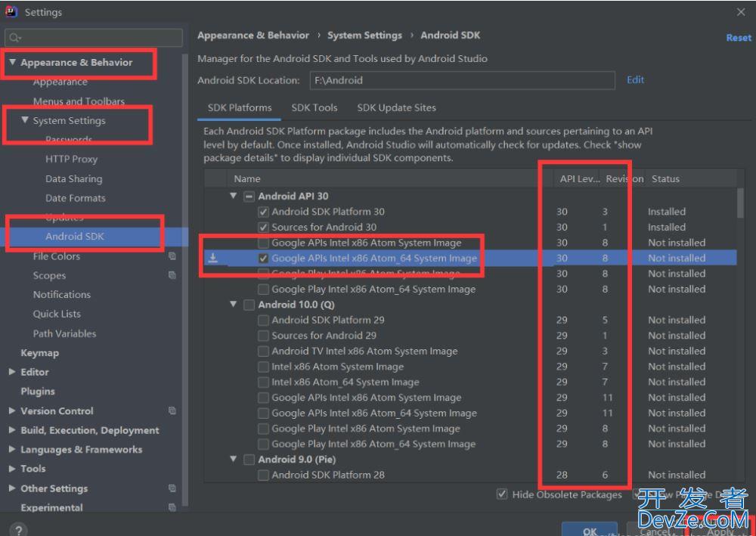Select Intel x86 Atom_64 System Image API 29 row
This screenshot has width=756, height=536.
coord(470,383)
